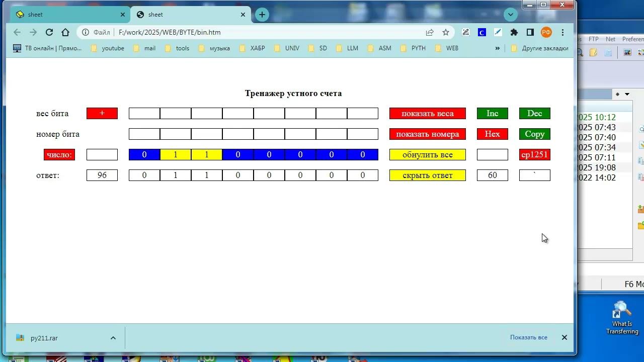644x362 pixels.
Task: Toggle the browser side panel icon
Action: coord(530,32)
